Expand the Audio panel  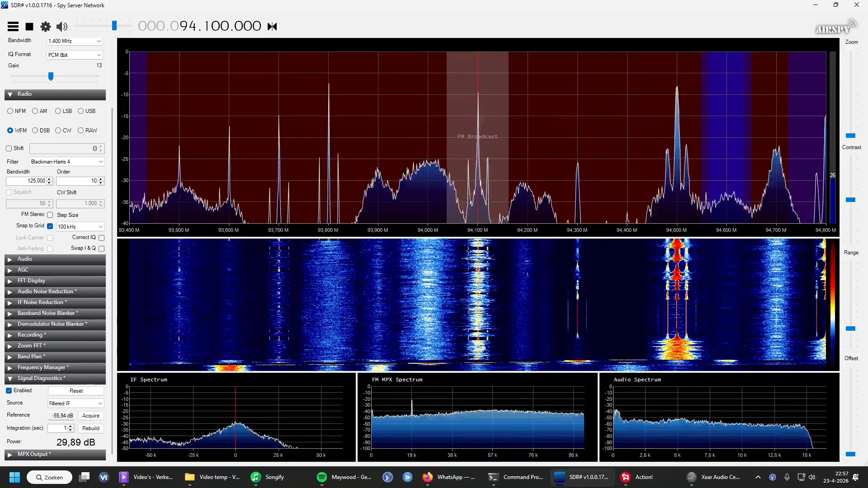coord(55,259)
